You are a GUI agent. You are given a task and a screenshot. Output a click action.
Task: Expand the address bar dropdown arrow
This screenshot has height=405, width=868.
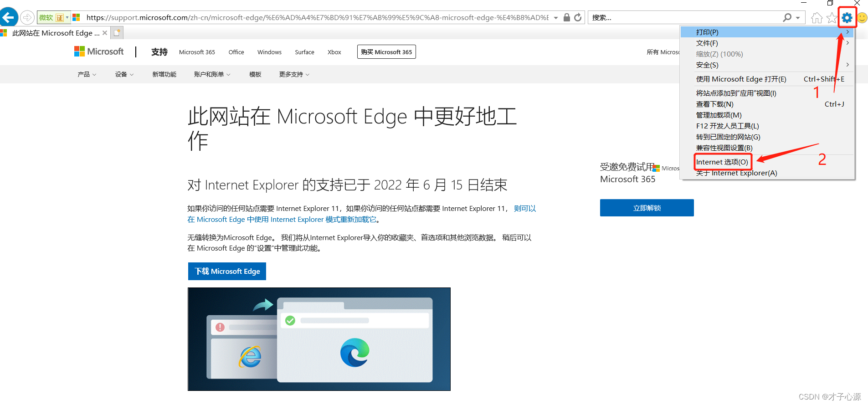pyautogui.click(x=556, y=18)
